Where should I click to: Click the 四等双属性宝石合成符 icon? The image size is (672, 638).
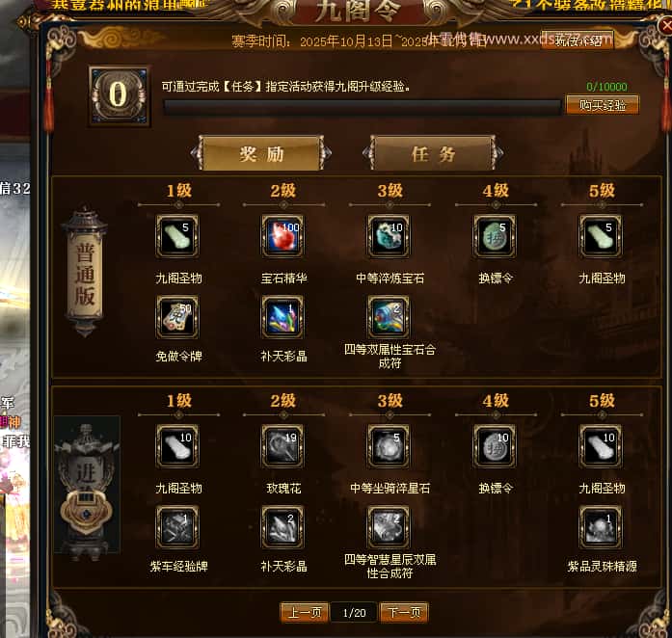click(x=389, y=317)
